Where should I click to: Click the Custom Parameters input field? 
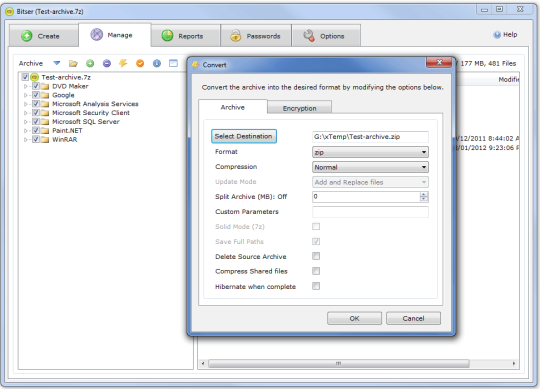point(370,212)
